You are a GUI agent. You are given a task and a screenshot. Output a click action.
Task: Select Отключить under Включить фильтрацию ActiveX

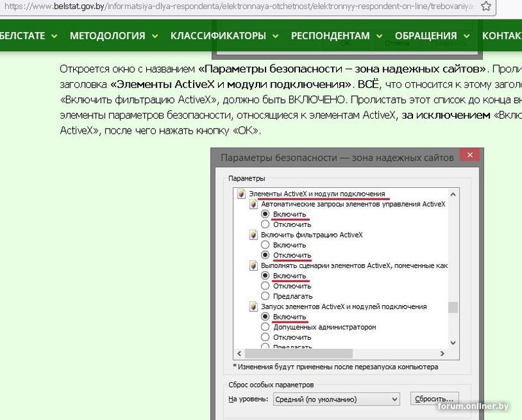265,255
